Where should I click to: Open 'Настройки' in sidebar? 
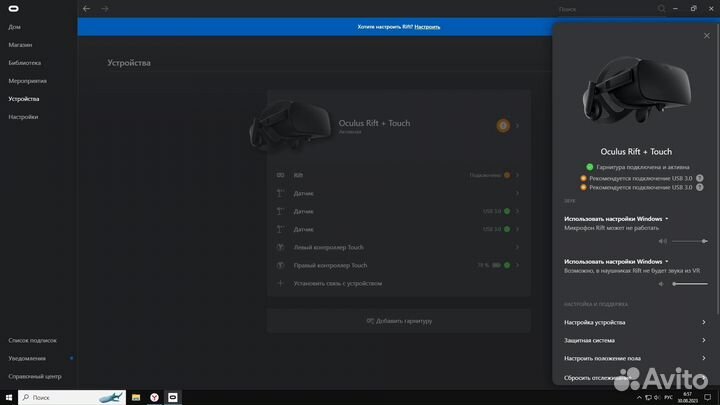23,117
